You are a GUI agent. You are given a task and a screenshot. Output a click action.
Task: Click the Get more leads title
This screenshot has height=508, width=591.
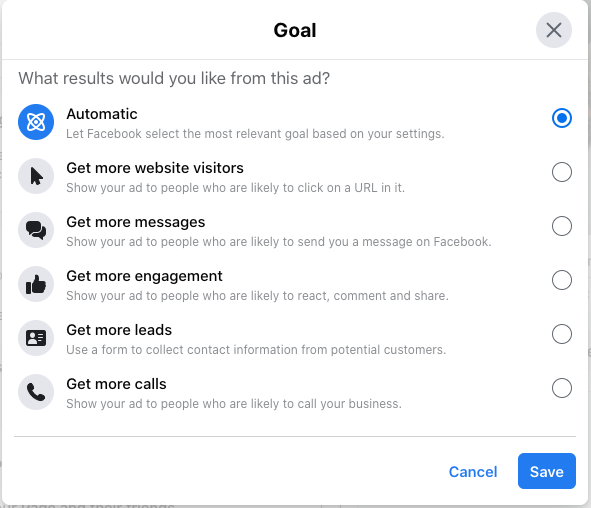click(x=119, y=330)
